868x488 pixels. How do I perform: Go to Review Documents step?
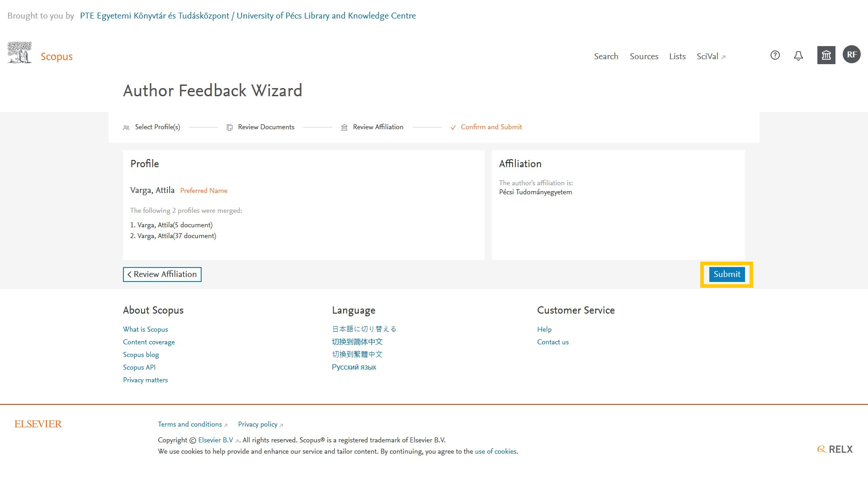tap(266, 127)
